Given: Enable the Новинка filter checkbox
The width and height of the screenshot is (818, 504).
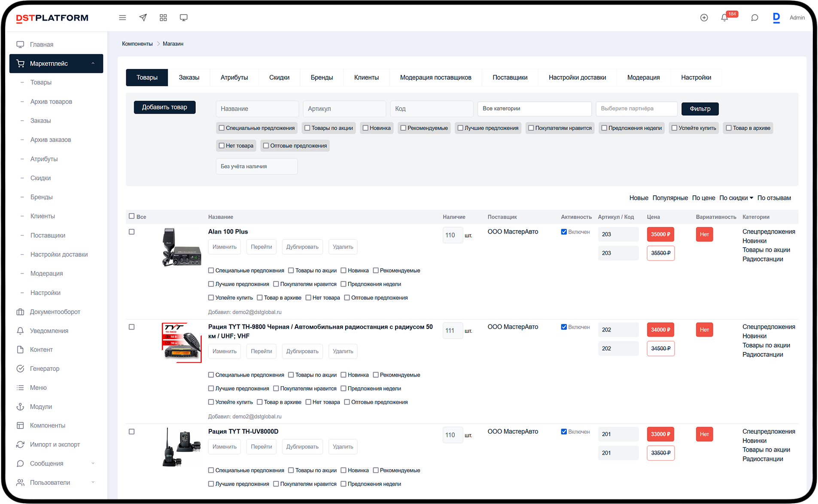Looking at the screenshot, I should 365,128.
